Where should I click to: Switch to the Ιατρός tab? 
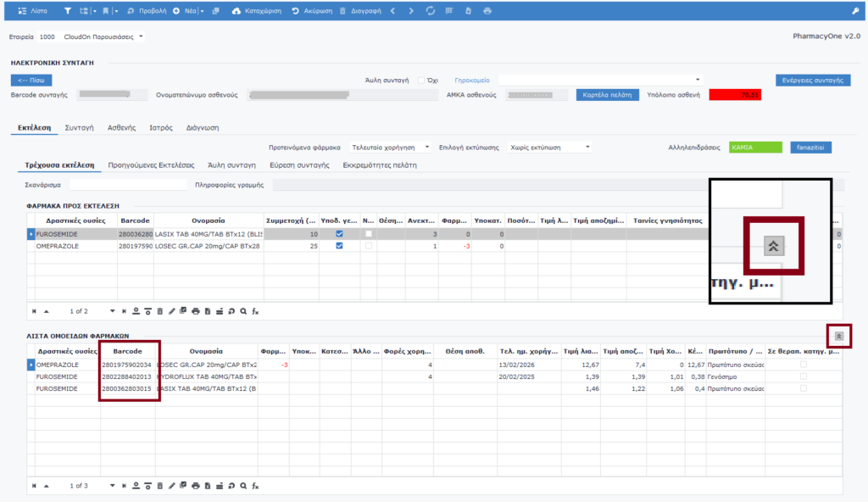tap(161, 127)
